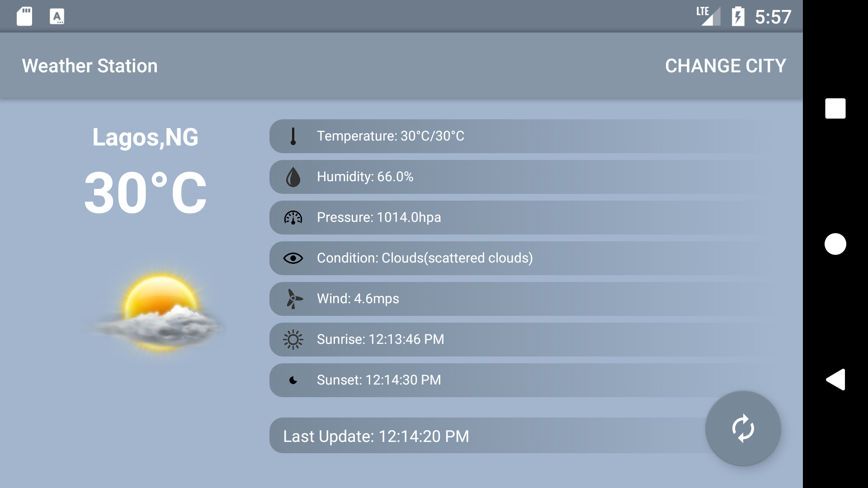Image resolution: width=868 pixels, height=488 pixels.
Task: Click the Sunset crescent moon icon
Action: [x=293, y=380]
